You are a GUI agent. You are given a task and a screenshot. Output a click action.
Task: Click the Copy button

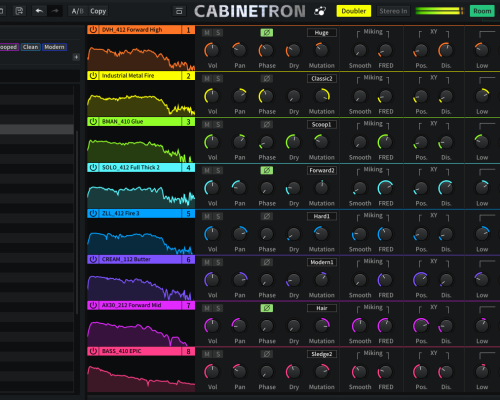pyautogui.click(x=98, y=11)
